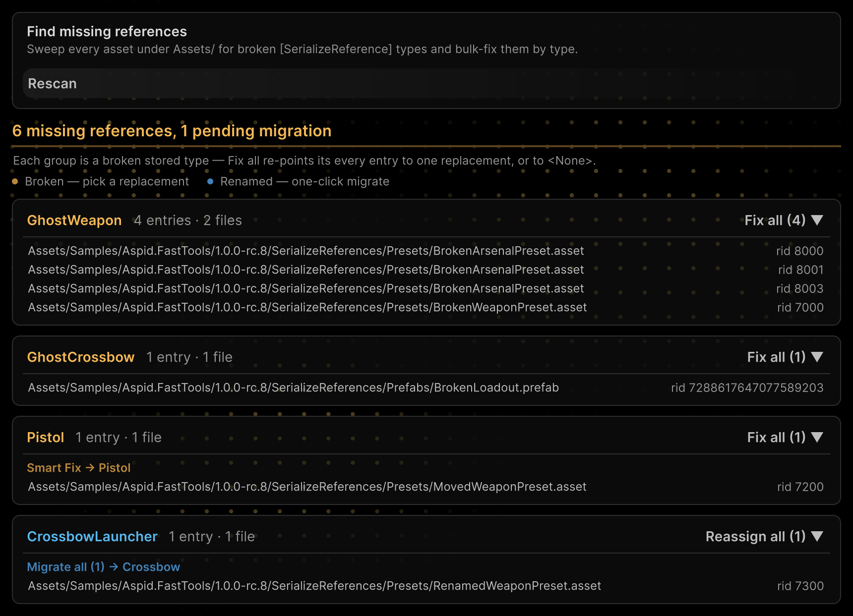Image resolution: width=853 pixels, height=616 pixels.
Task: Open the Reassign all (1) dropdown arrow for CrossbowLauncher
Action: [817, 536]
